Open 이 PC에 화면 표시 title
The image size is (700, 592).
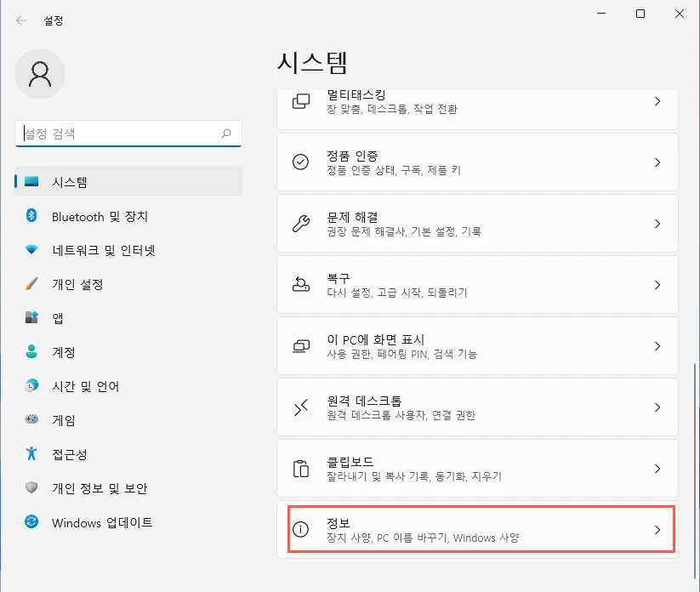pyautogui.click(x=375, y=339)
